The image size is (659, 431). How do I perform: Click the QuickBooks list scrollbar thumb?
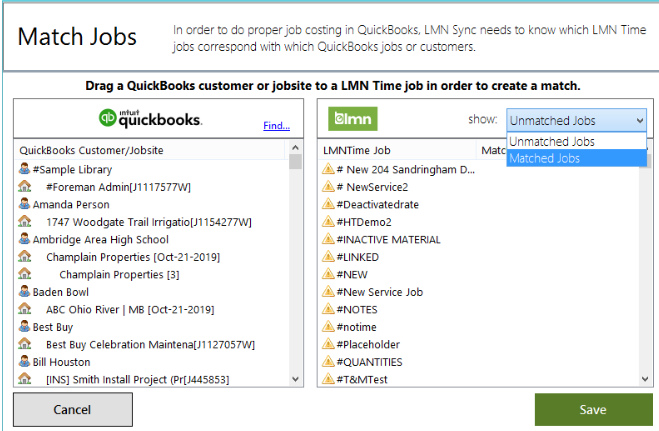point(295,162)
